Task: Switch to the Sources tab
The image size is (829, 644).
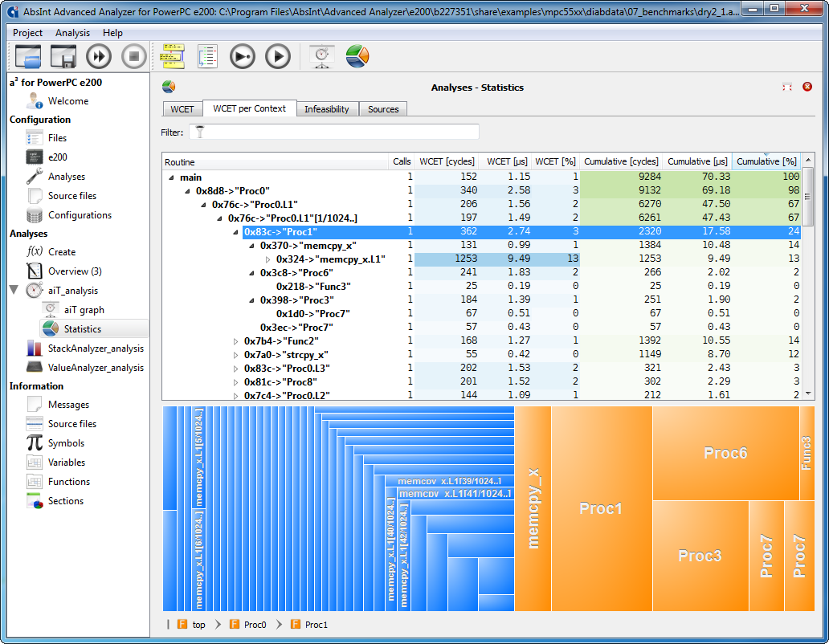Action: (x=383, y=109)
